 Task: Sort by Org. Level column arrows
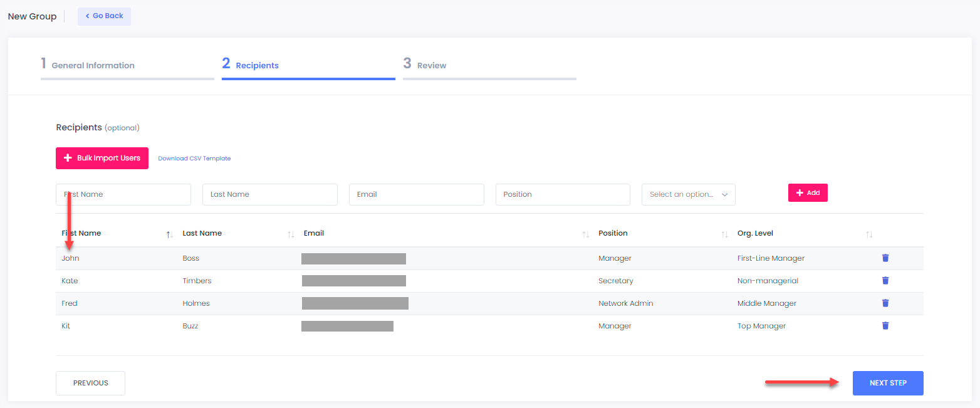tap(869, 234)
